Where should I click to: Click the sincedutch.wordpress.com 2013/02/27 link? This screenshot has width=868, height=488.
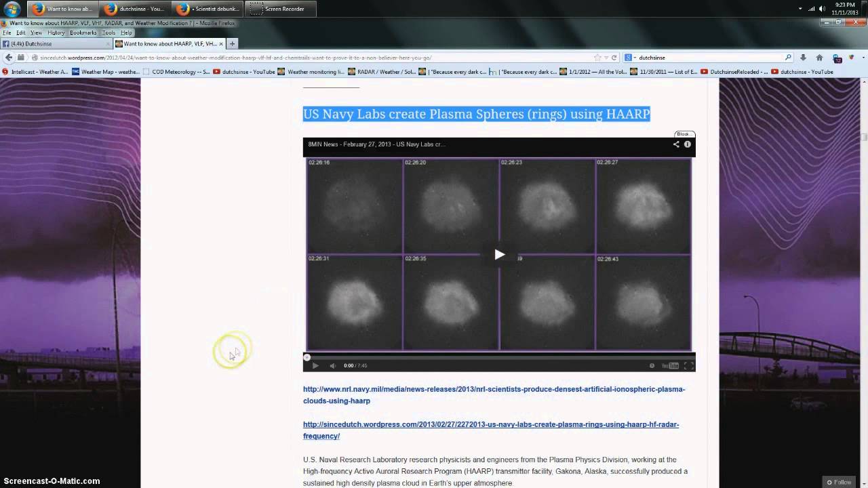coord(491,430)
